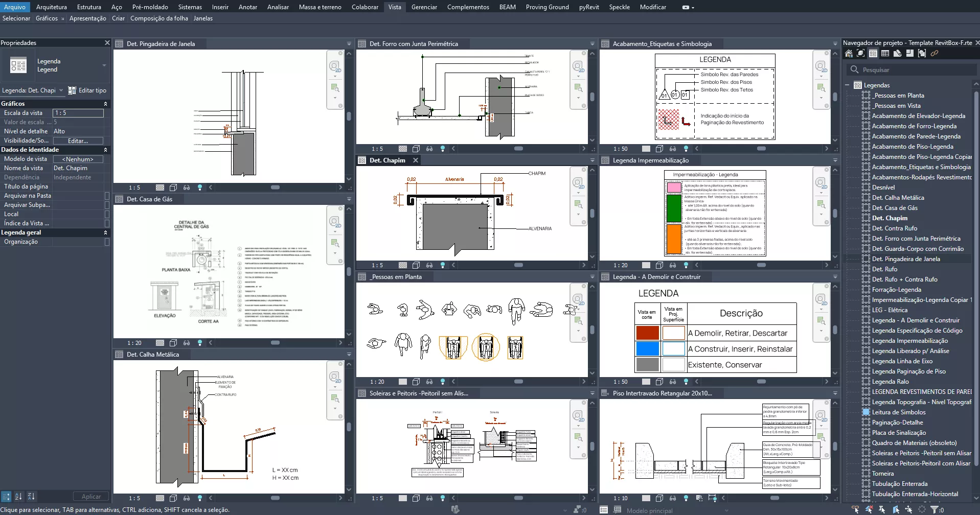Screen dimensions: 980x515
Task: Click the selection filter funnel in status bar
Action: pyautogui.click(x=935, y=509)
